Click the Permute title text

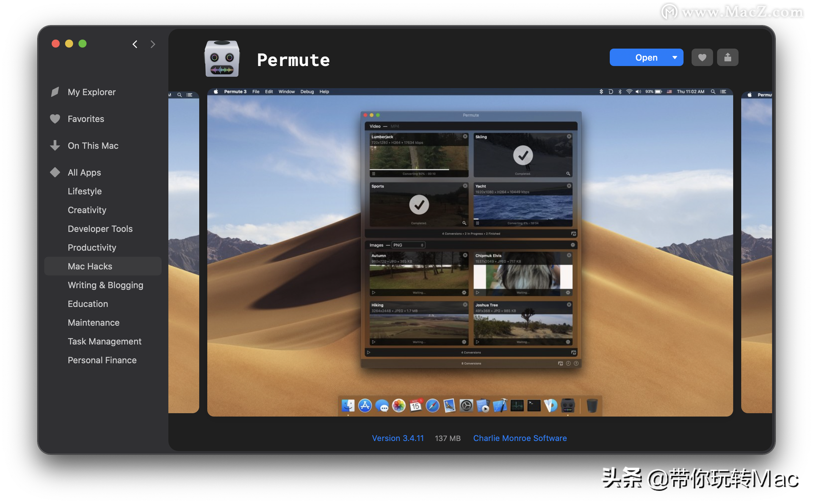tap(293, 60)
